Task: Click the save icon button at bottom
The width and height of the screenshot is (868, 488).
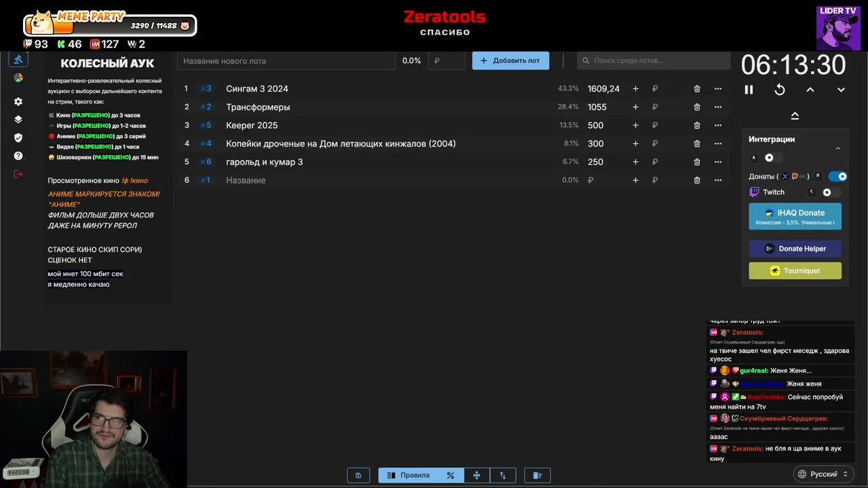Action: [x=358, y=475]
